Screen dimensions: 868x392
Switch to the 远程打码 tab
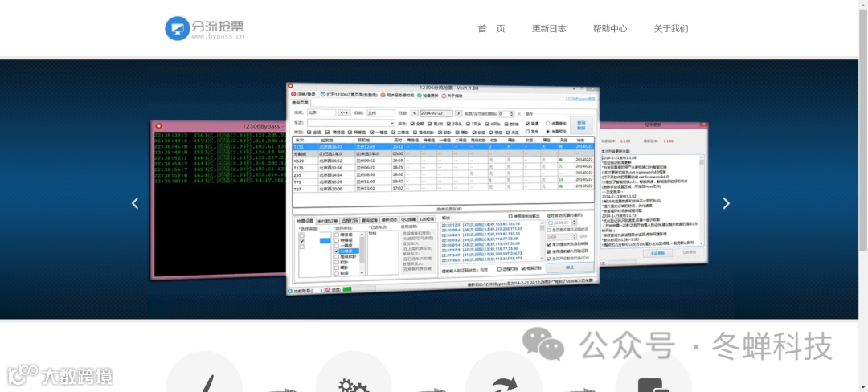(350, 219)
